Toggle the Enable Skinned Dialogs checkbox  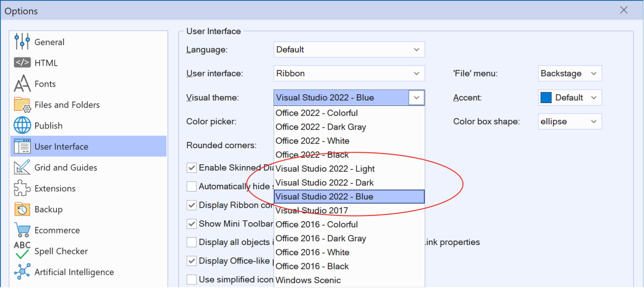pyautogui.click(x=191, y=168)
